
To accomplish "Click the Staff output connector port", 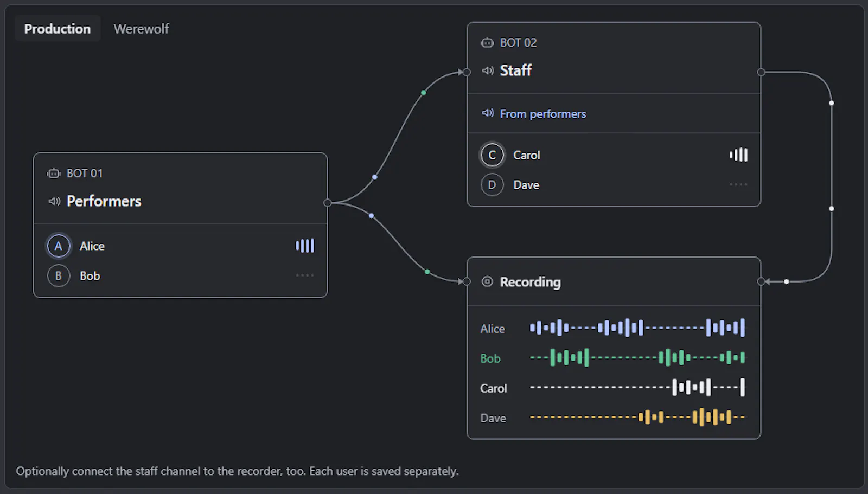I will [761, 72].
